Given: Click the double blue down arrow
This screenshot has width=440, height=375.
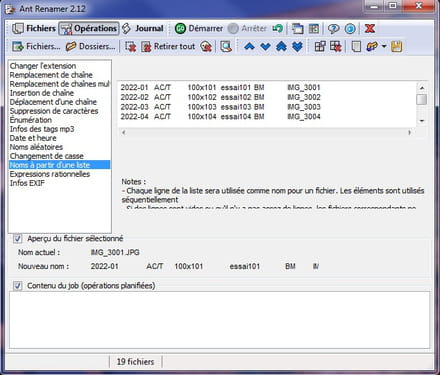Looking at the screenshot, I should tap(297, 46).
